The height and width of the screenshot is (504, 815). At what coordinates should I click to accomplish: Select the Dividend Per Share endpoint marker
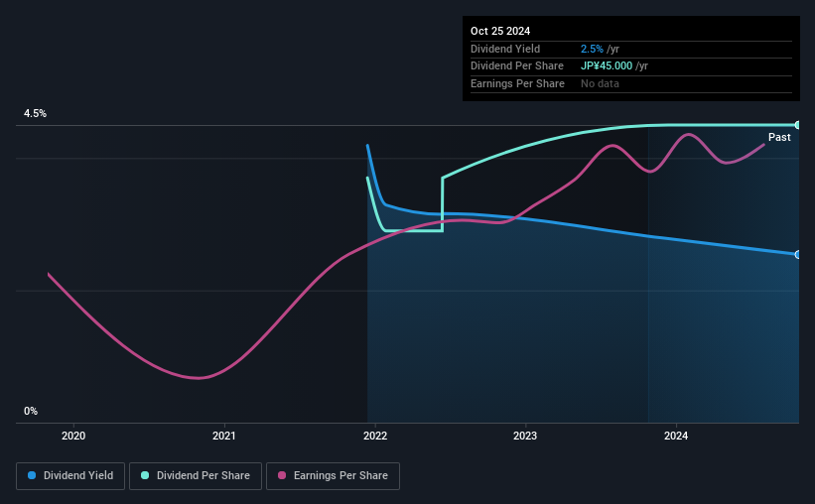[x=798, y=125]
